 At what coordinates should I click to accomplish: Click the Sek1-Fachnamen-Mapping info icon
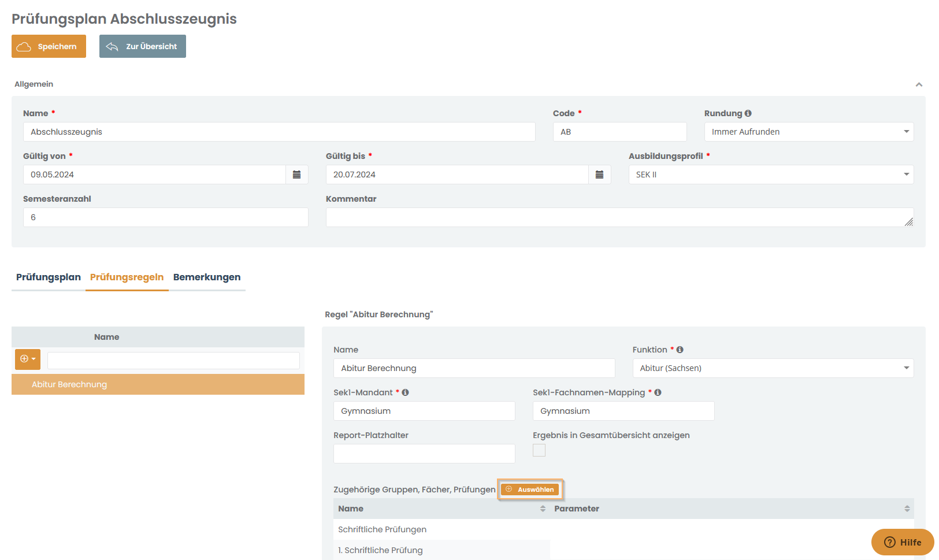pos(658,392)
